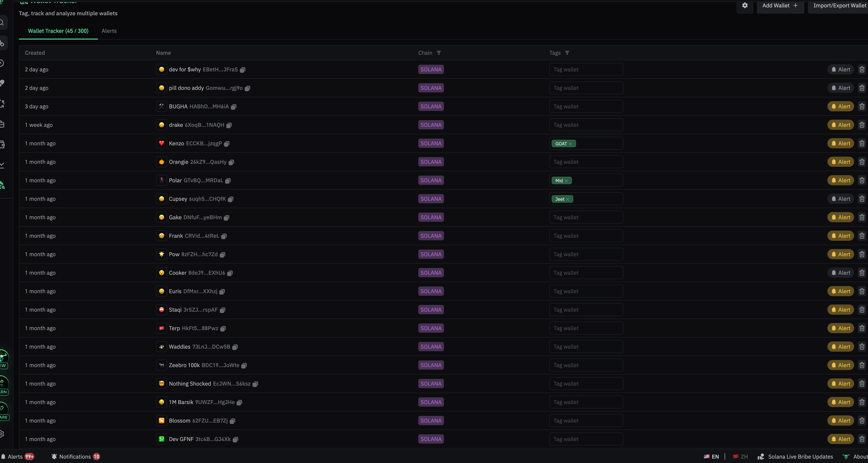Toggle the Alert bell for pill dono addy
868x463 pixels.
(x=840, y=88)
